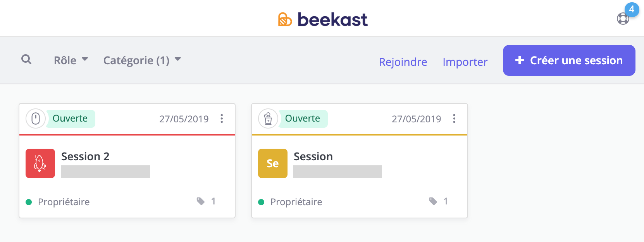Click Ouverte status badge on Session 2

point(70,118)
